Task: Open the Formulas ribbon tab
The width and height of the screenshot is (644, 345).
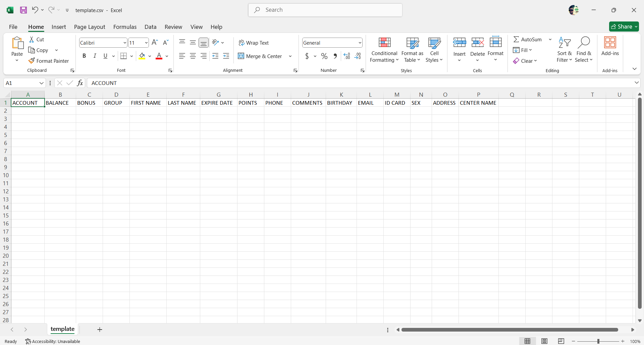Action: 125,27
